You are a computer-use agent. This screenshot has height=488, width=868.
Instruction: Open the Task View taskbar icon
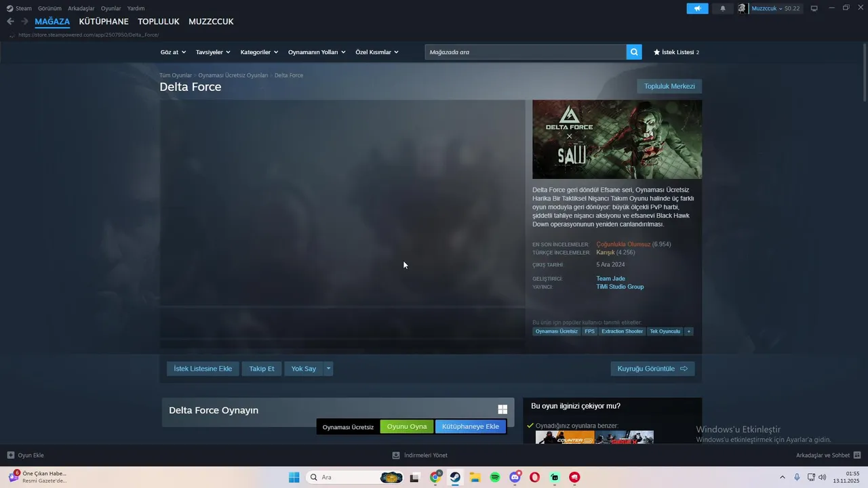[x=414, y=477]
